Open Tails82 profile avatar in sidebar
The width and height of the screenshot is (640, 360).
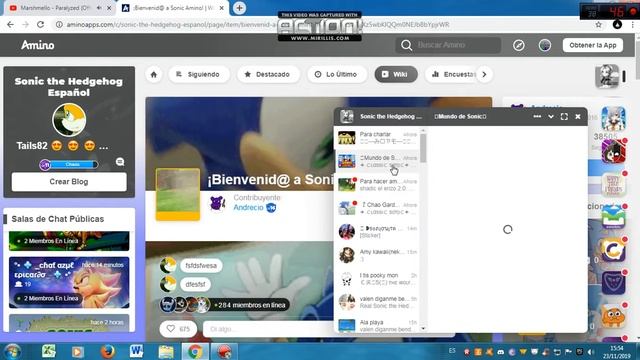point(69,120)
